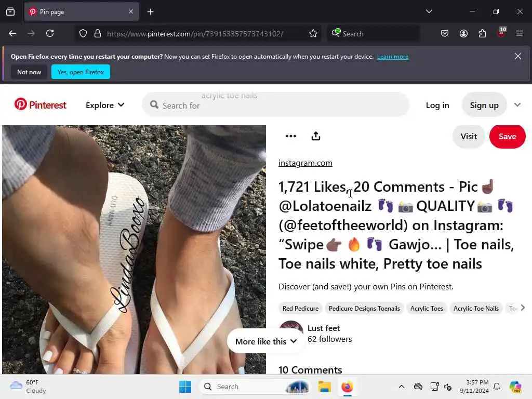Share the pin with upload icon
Image resolution: width=532 pixels, height=399 pixels.
pyautogui.click(x=316, y=137)
